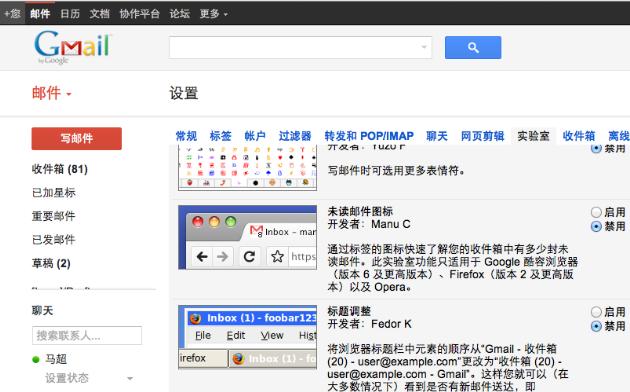The width and height of the screenshot is (630, 392).
Task: Enable the 未读邮件图标 lab
Action: (596, 212)
